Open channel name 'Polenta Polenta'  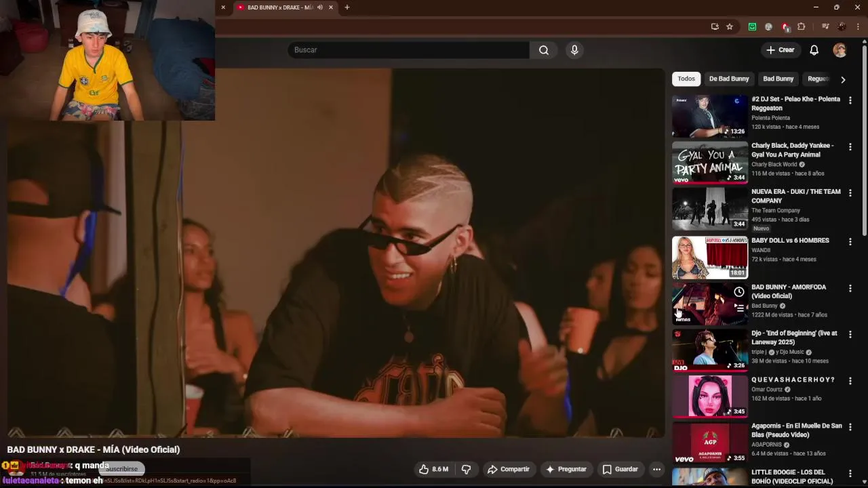pos(770,118)
